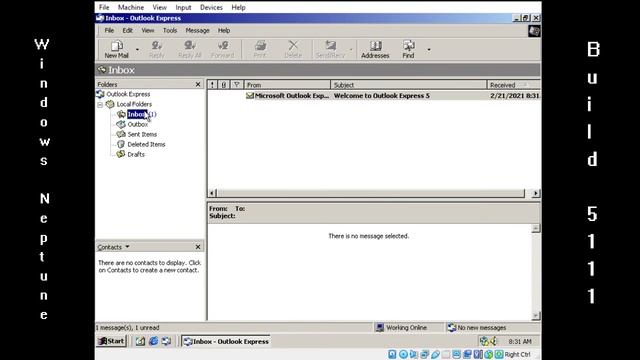Click preview pane scrollbar down arrow
The width and height of the screenshot is (640, 360).
click(x=536, y=316)
